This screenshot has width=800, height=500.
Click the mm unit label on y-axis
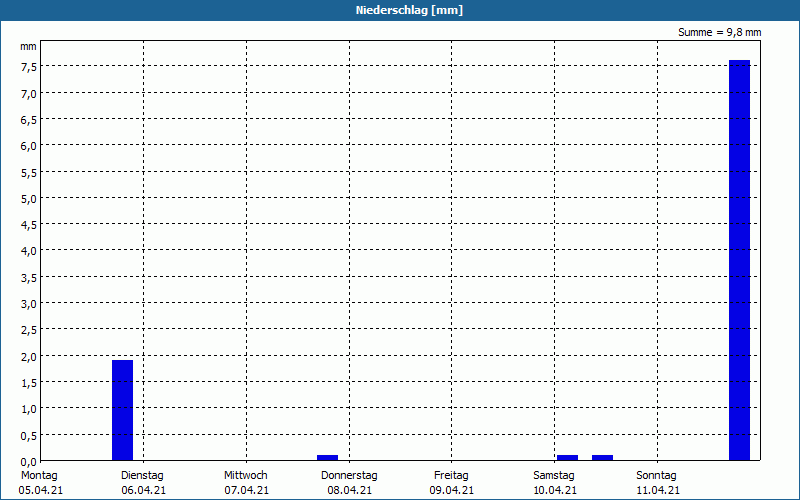28,46
